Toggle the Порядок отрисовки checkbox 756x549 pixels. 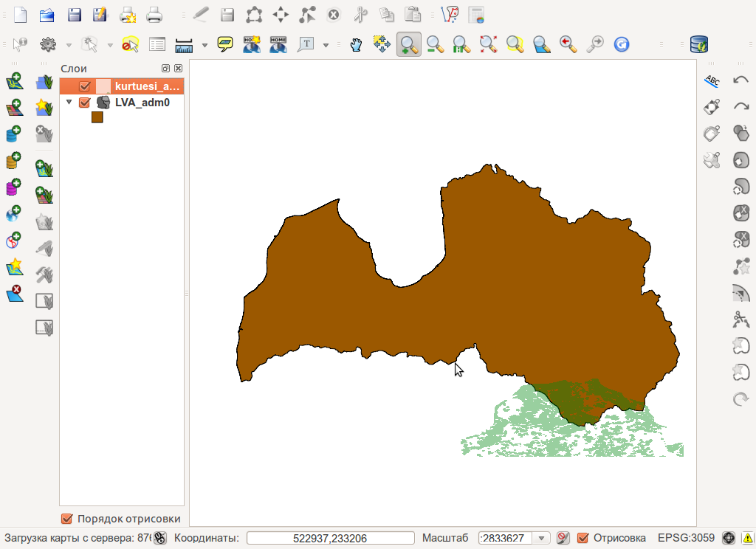pos(67,519)
